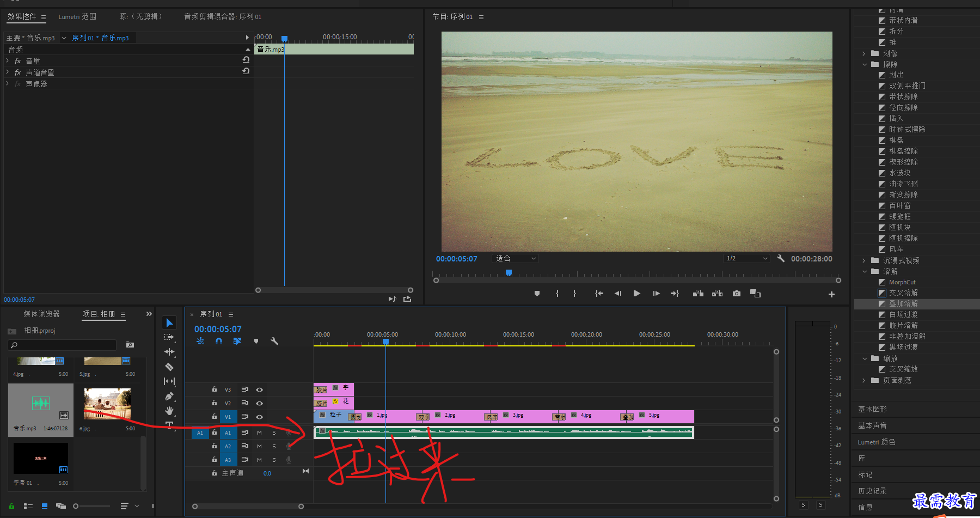Open Timeline display settings wrench
This screenshot has height=518, width=980.
pyautogui.click(x=274, y=341)
